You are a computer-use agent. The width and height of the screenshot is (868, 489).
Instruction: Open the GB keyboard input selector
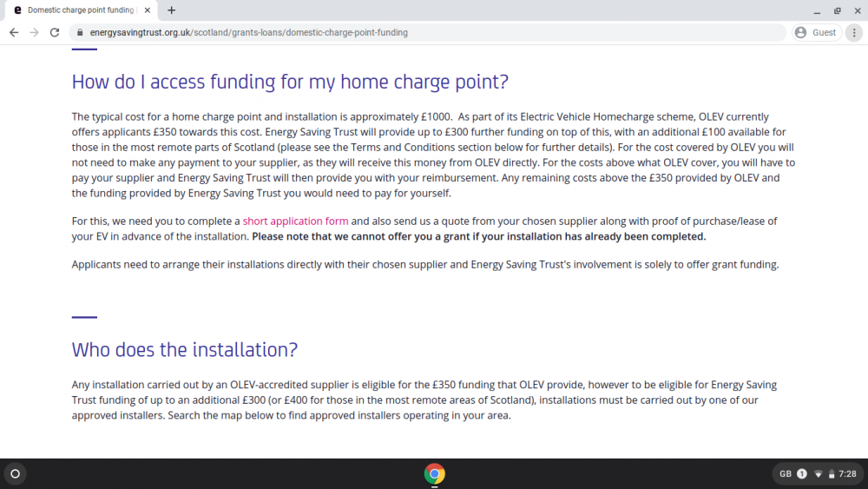785,474
